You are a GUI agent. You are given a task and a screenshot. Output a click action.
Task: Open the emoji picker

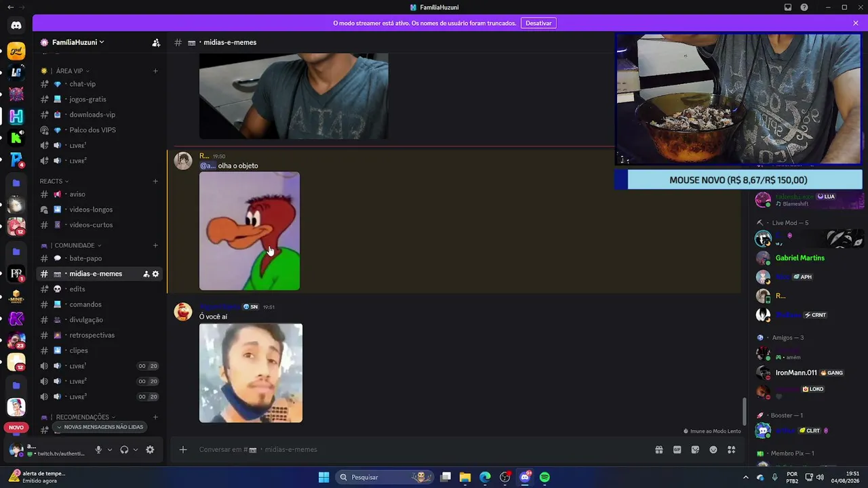[713, 449]
